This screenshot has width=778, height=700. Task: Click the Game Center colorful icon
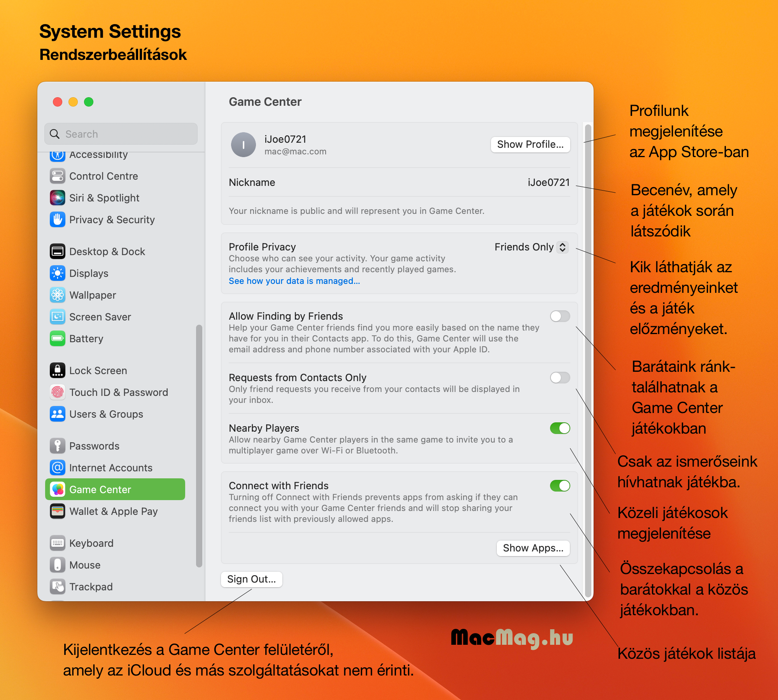click(x=58, y=490)
